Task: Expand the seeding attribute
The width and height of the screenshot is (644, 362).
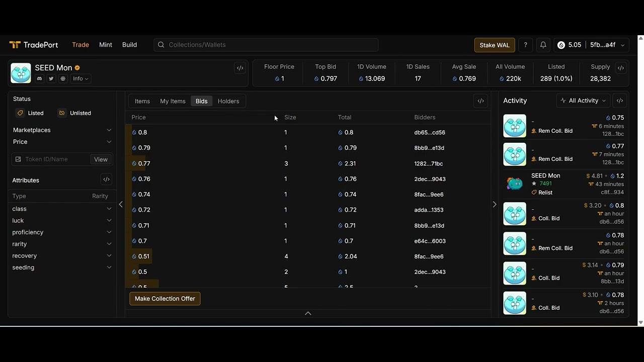Action: click(62, 267)
